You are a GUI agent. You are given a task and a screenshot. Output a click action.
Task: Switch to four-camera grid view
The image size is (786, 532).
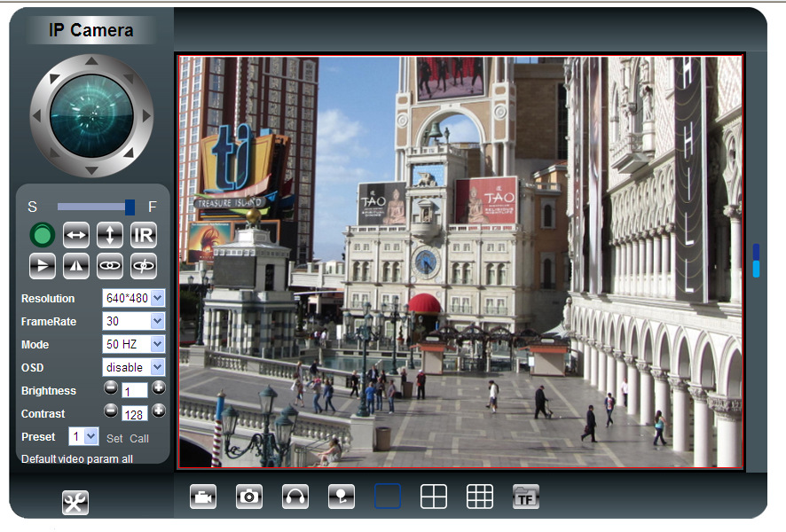pyautogui.click(x=434, y=497)
